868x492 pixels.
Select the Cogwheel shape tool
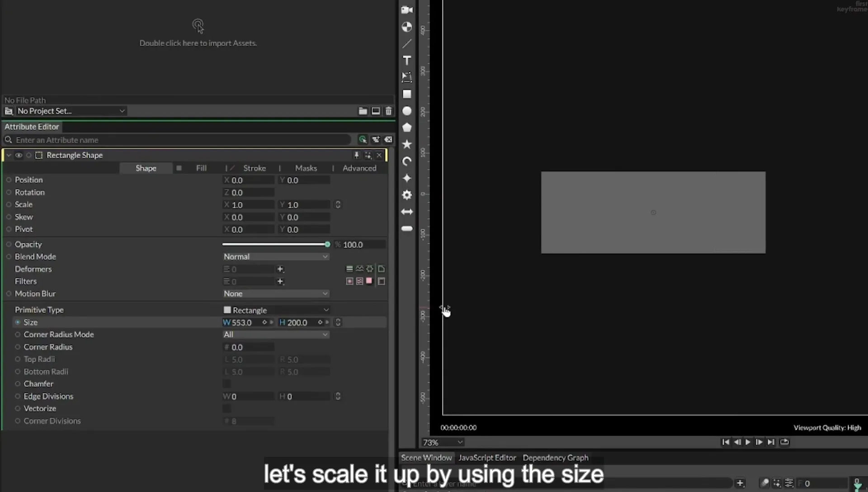click(407, 195)
